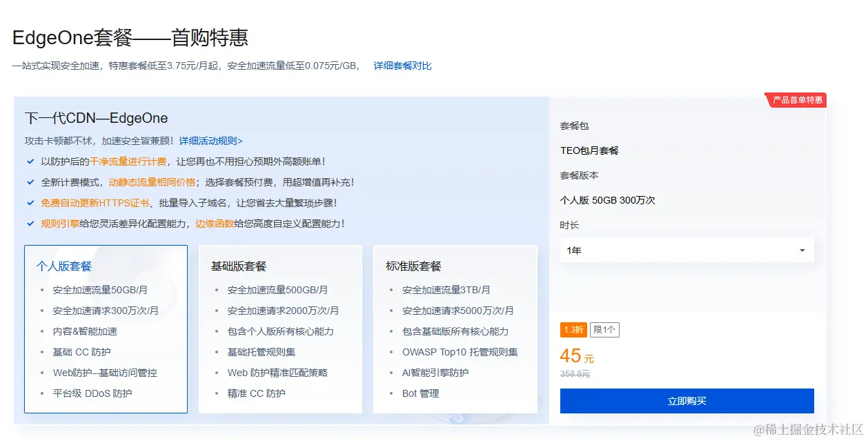
Task: Click the 基础托管规则集 item
Action: point(262,352)
